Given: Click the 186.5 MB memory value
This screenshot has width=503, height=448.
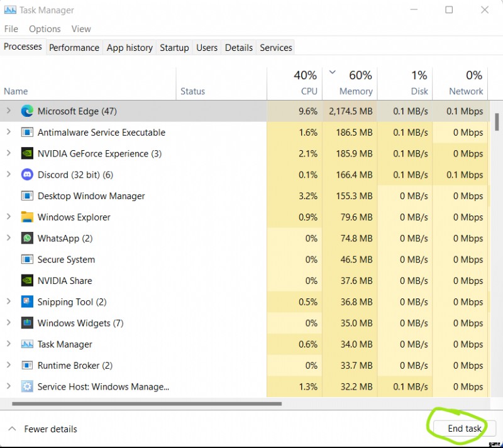Looking at the screenshot, I should click(x=354, y=132).
